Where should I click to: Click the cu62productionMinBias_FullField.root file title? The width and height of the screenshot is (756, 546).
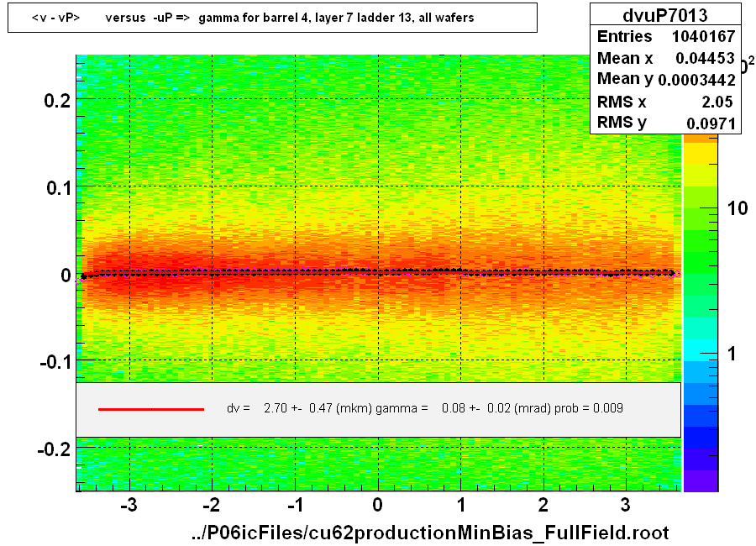tap(430, 533)
